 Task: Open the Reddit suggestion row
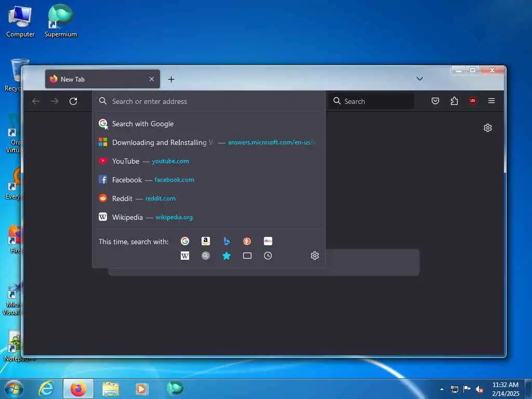(209, 198)
